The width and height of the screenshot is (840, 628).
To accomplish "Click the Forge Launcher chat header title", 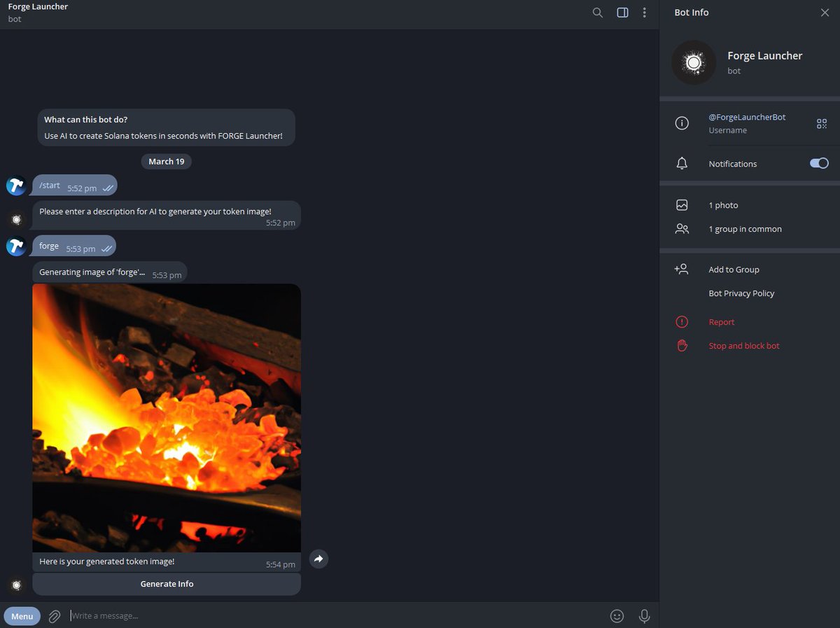I will pos(38,7).
